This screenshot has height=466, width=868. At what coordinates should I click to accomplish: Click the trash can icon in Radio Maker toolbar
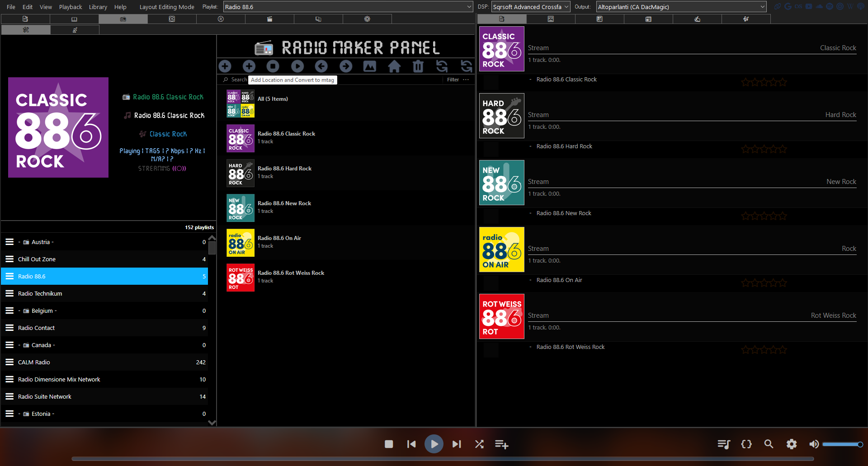tap(418, 66)
